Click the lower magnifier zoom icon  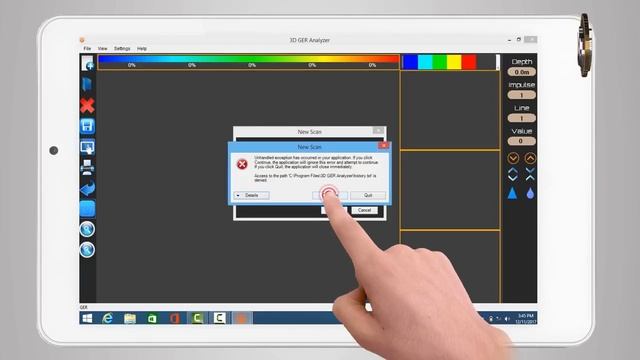coord(87,249)
